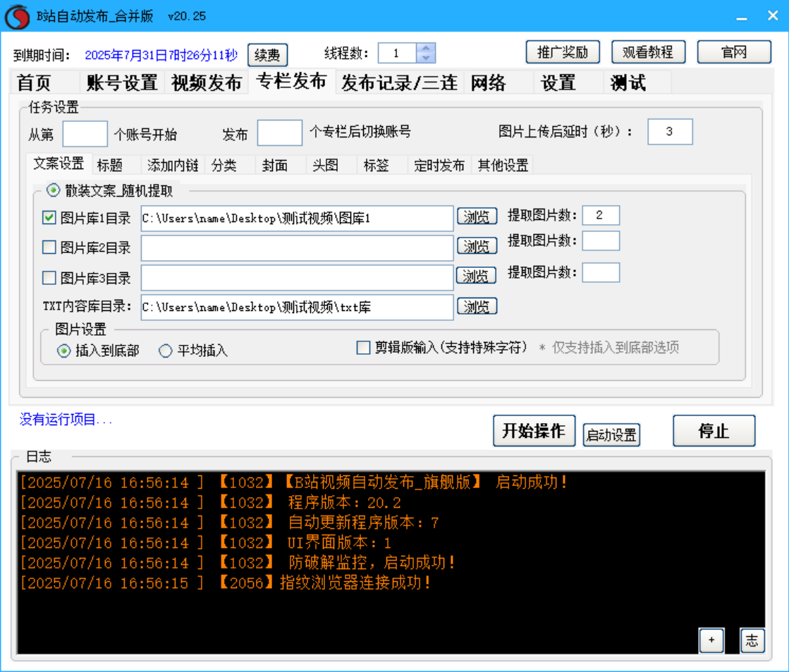Open the 其他设置 sub-tab

[x=503, y=165]
